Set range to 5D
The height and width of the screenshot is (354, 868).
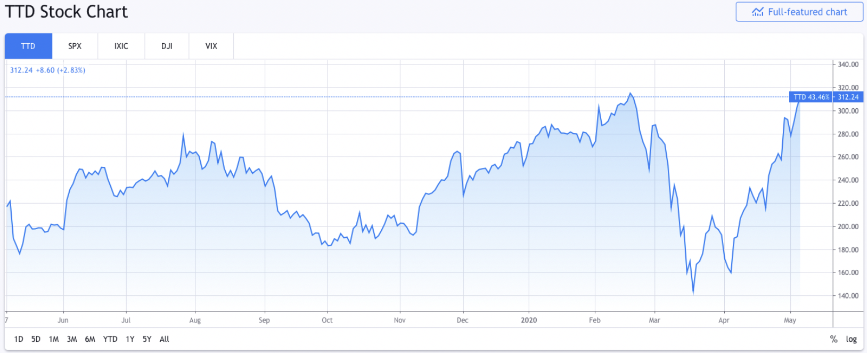pyautogui.click(x=36, y=339)
